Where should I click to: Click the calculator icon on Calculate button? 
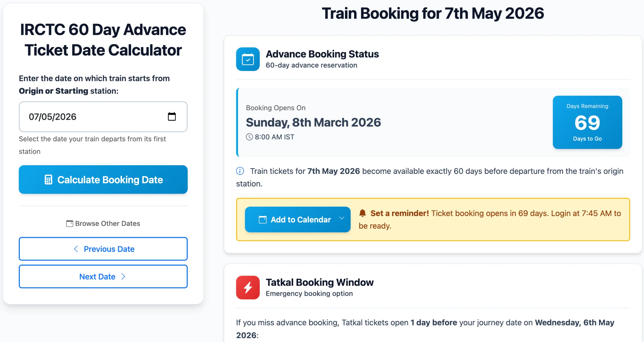click(48, 180)
